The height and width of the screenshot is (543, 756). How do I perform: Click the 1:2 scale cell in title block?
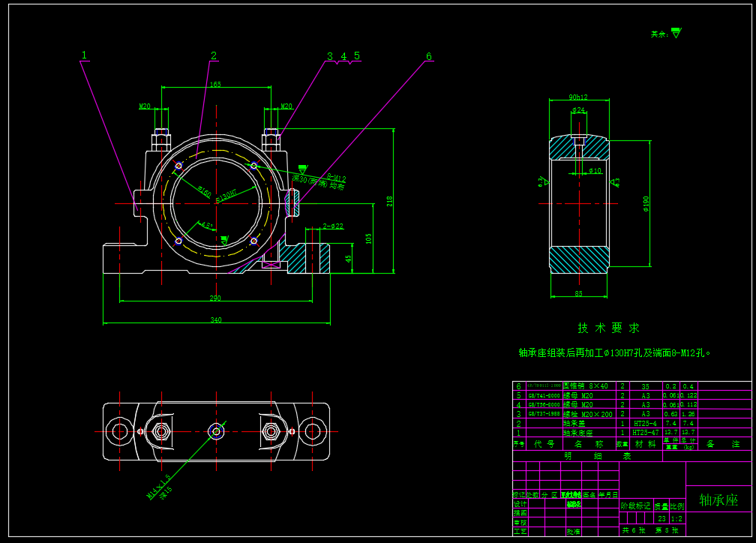tap(676, 518)
